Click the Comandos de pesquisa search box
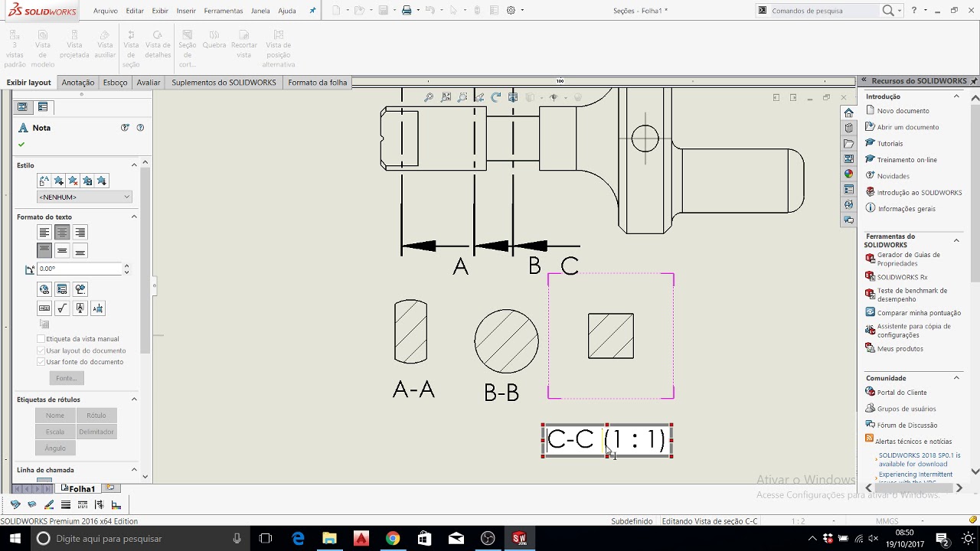 pos(824,11)
